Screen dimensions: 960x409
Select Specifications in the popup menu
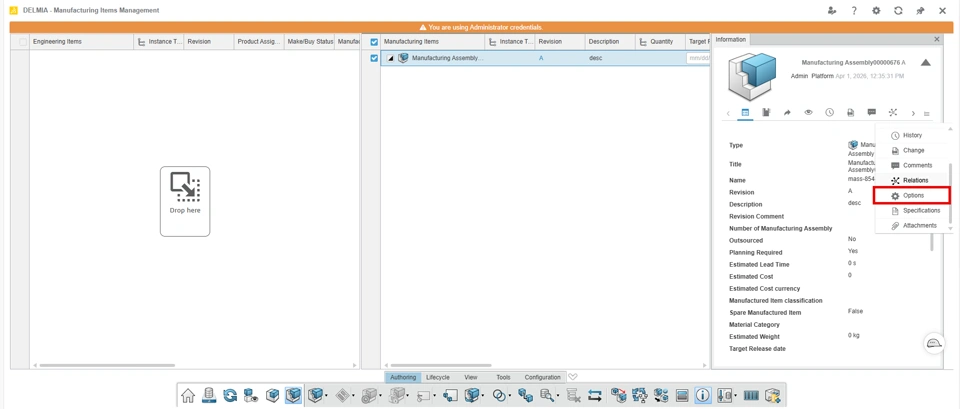[x=912, y=211]
